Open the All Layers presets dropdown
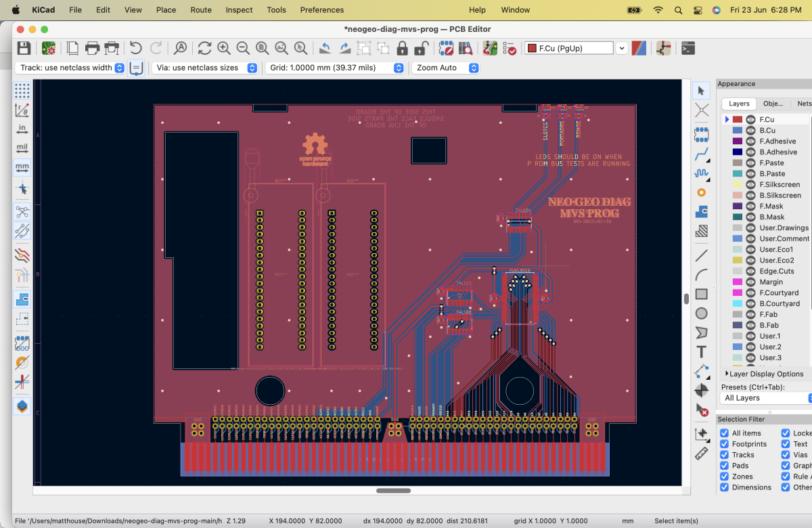The width and height of the screenshot is (812, 528). pyautogui.click(x=765, y=398)
